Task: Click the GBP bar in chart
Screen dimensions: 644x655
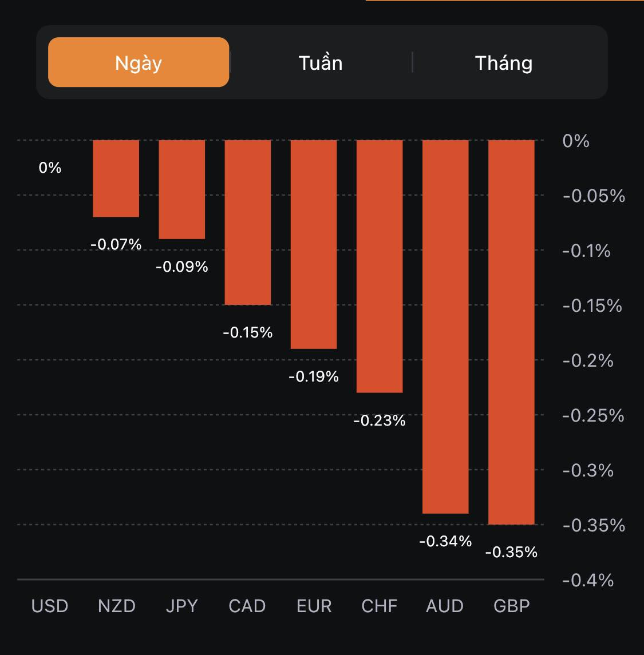Action: [511, 332]
